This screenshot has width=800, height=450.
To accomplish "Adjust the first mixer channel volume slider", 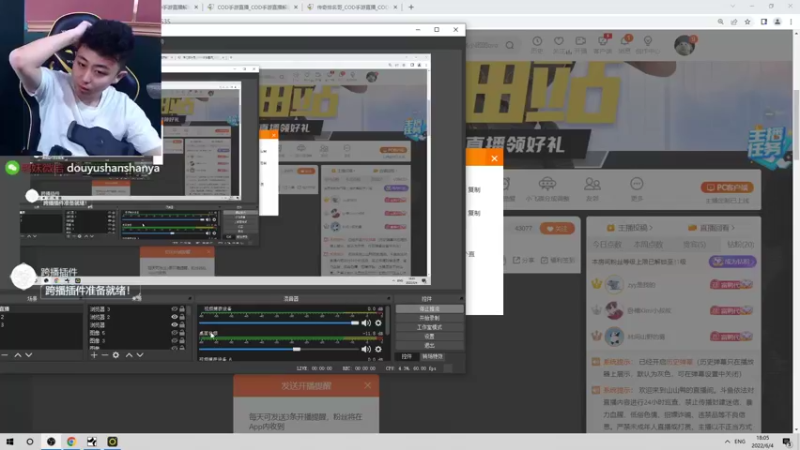I will [x=279, y=323].
